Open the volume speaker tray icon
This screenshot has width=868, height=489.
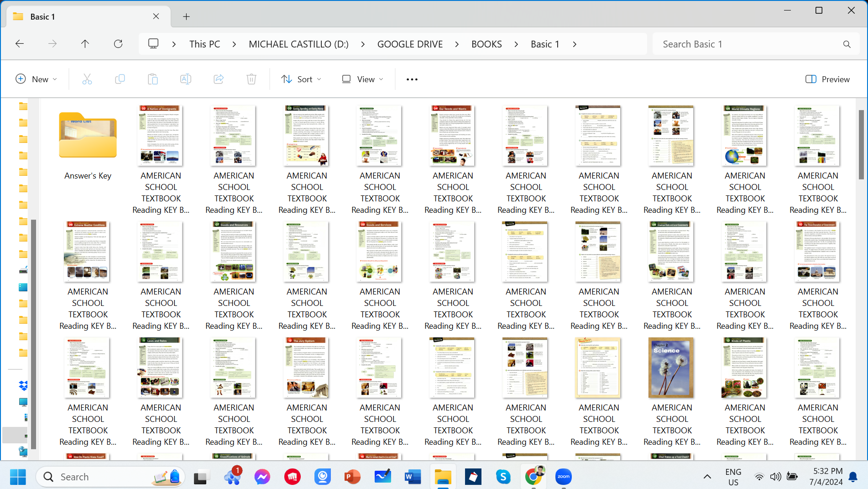775,477
